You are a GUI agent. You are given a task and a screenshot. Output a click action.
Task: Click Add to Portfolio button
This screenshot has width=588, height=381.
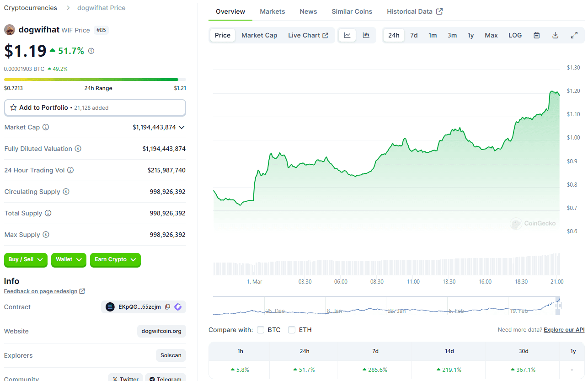tap(95, 108)
